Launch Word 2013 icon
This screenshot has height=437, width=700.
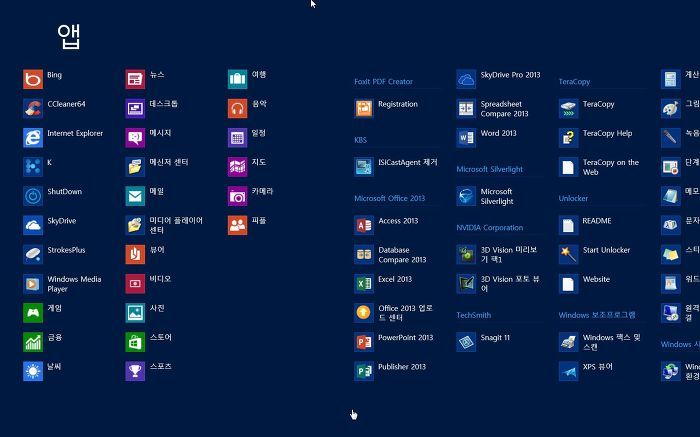(x=466, y=137)
